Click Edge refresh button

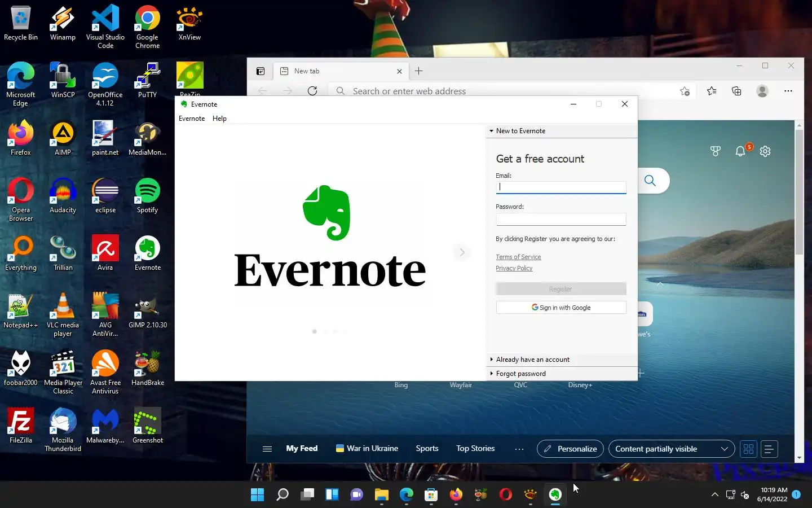312,91
